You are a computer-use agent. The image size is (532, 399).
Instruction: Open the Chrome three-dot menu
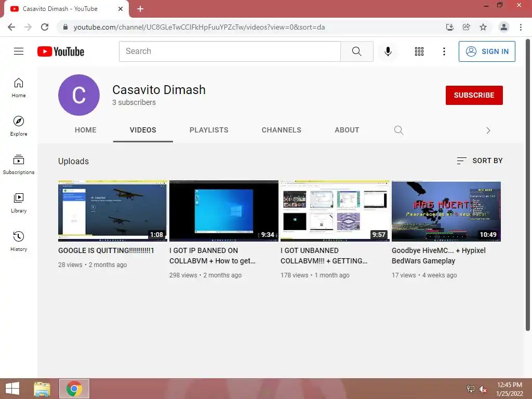click(521, 27)
